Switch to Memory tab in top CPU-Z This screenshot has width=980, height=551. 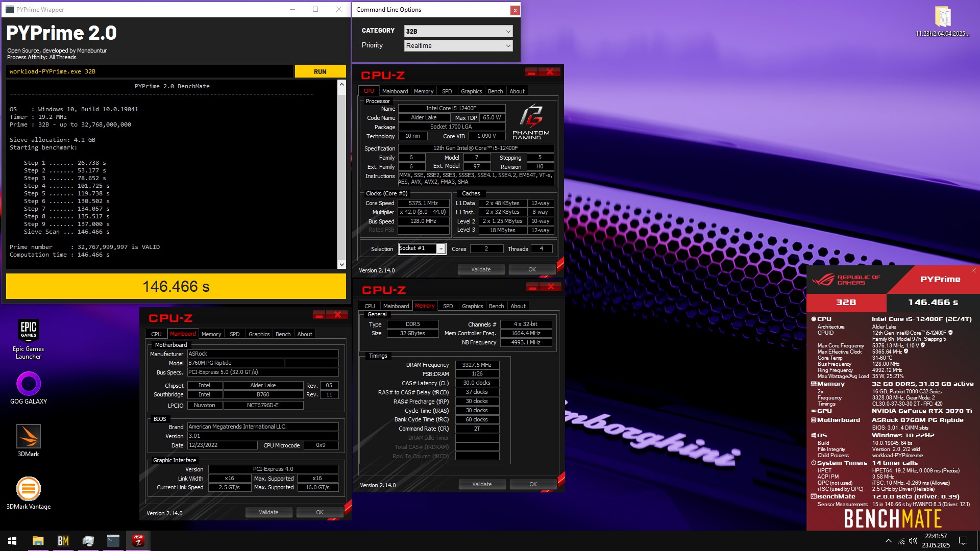tap(424, 91)
